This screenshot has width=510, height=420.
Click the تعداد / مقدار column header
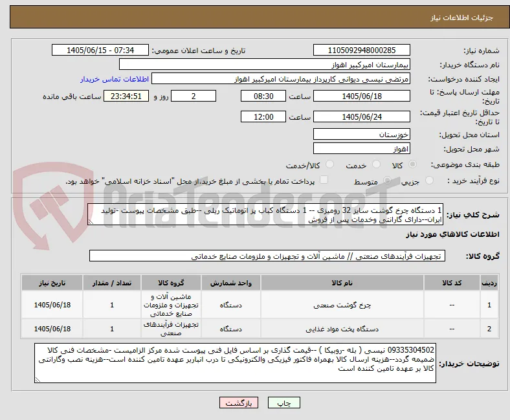click(x=112, y=283)
